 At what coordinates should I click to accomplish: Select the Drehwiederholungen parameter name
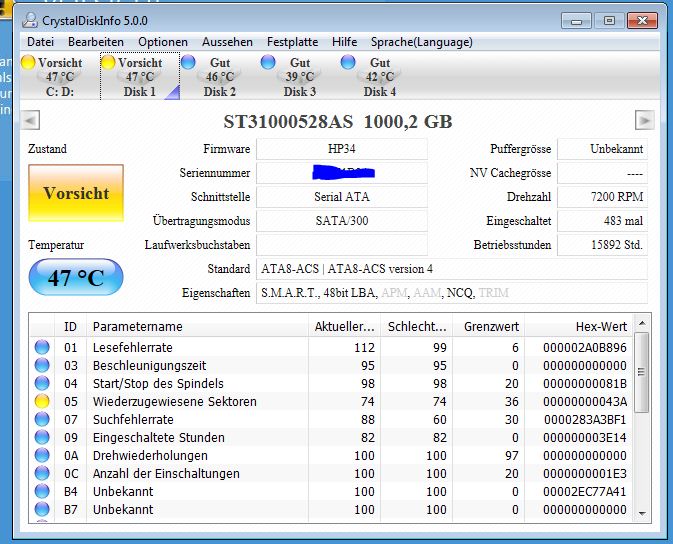click(x=150, y=455)
